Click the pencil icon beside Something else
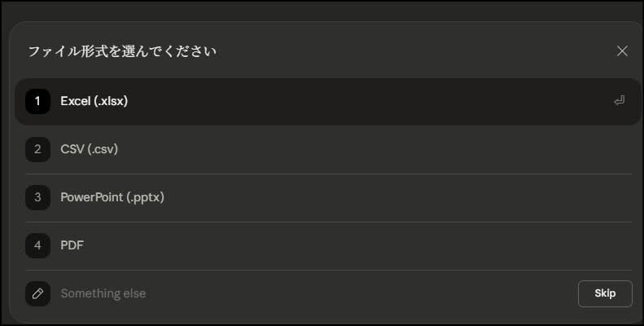Screen dimensions: 644x326 click(37, 293)
